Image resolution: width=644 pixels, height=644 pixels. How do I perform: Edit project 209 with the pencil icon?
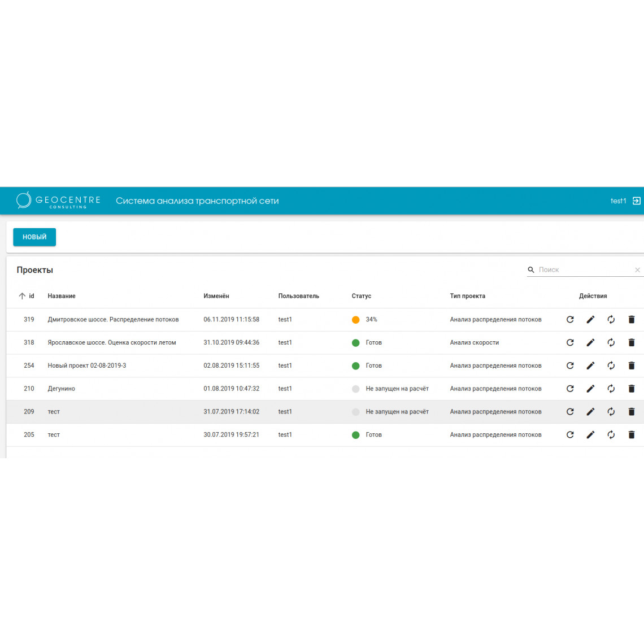(x=590, y=411)
